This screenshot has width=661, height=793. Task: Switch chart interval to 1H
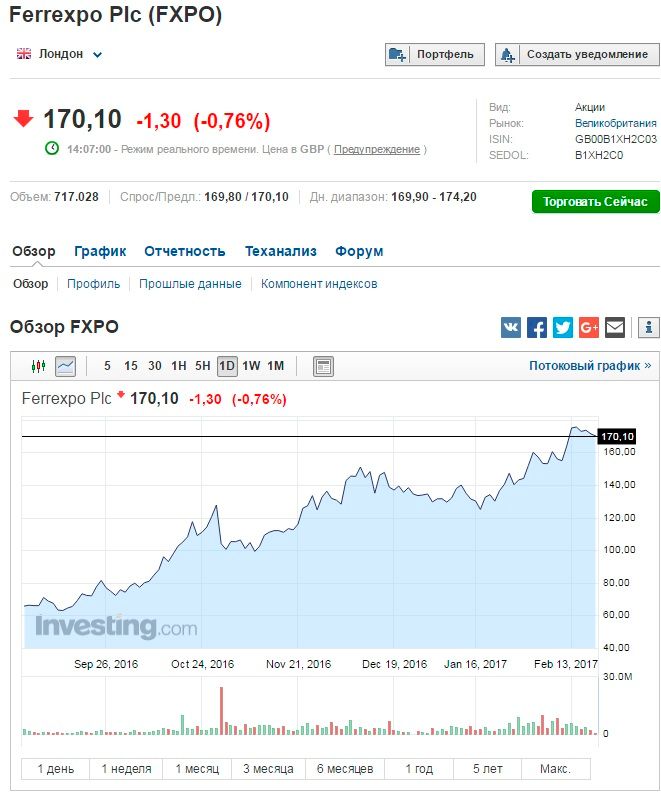(179, 366)
